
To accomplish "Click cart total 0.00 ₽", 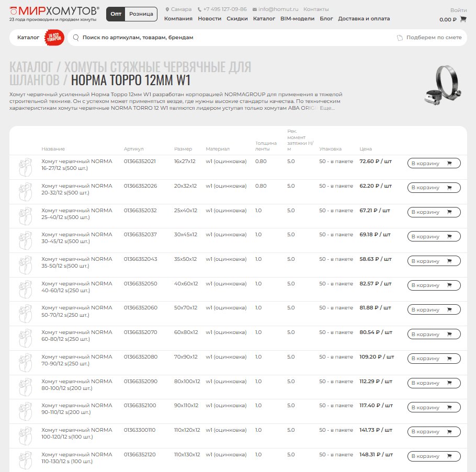I will coord(448,20).
